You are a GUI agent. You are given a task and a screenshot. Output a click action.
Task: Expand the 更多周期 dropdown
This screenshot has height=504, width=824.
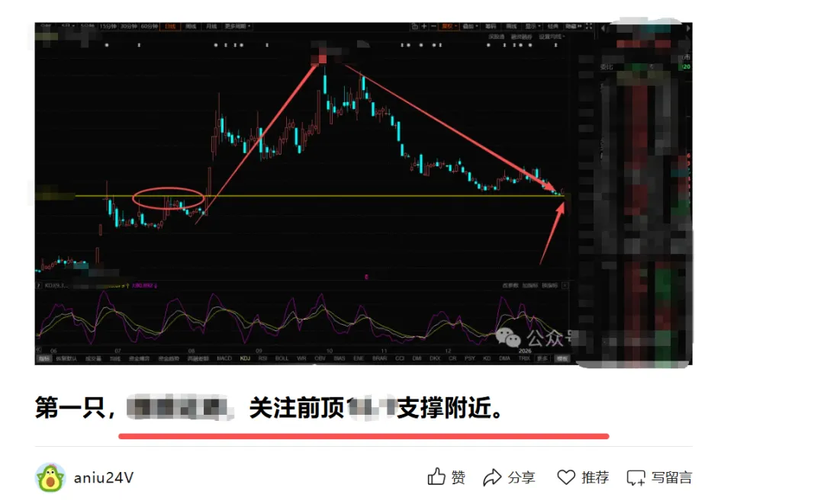pyautogui.click(x=237, y=26)
